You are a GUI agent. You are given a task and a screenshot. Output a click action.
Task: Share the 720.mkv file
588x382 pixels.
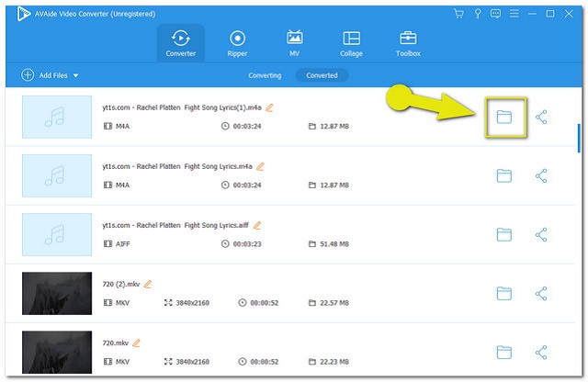coord(541,353)
